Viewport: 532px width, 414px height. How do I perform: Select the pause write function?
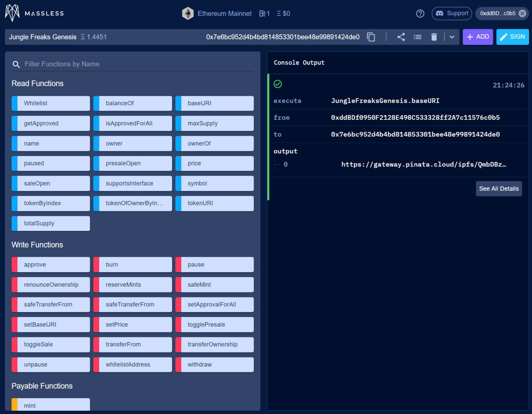(214, 265)
